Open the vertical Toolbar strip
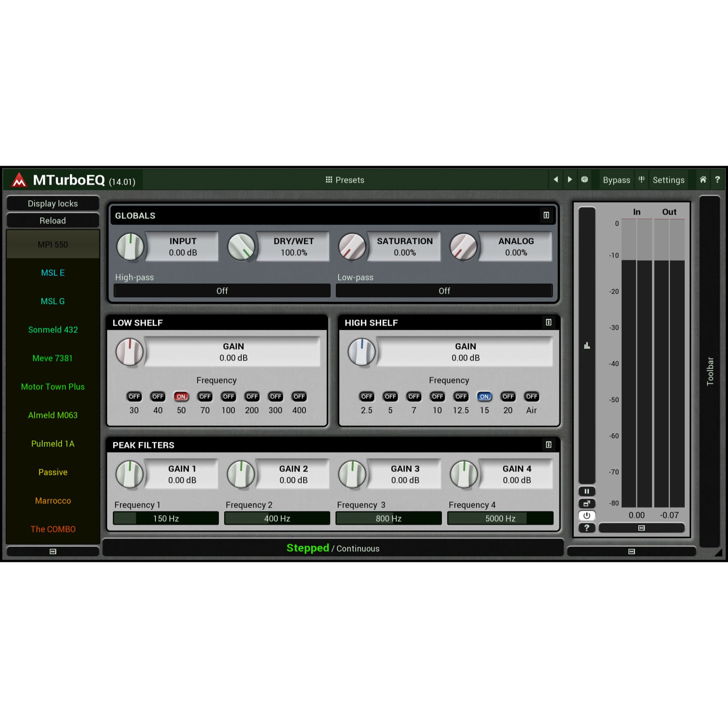This screenshot has width=728, height=728. (x=710, y=371)
